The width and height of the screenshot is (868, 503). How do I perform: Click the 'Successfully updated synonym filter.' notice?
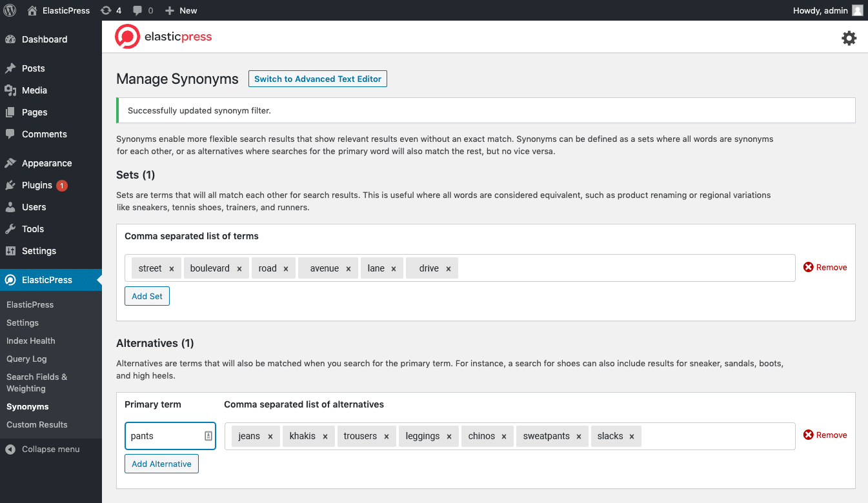pyautogui.click(x=486, y=110)
